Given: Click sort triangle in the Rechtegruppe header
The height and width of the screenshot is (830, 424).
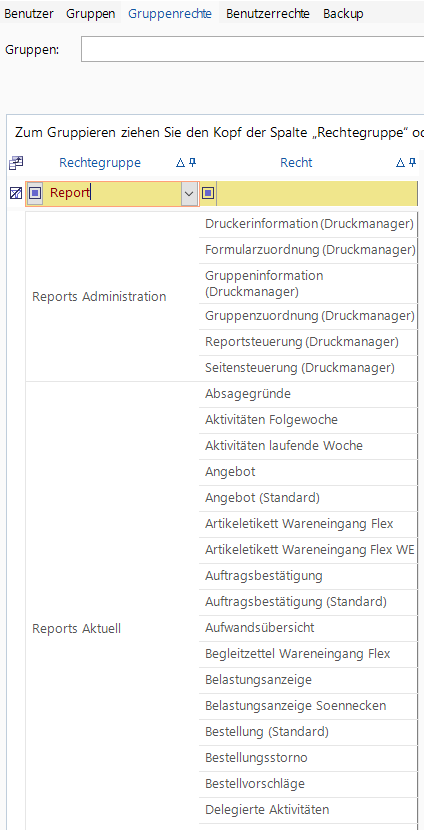Looking at the screenshot, I should (x=180, y=163).
